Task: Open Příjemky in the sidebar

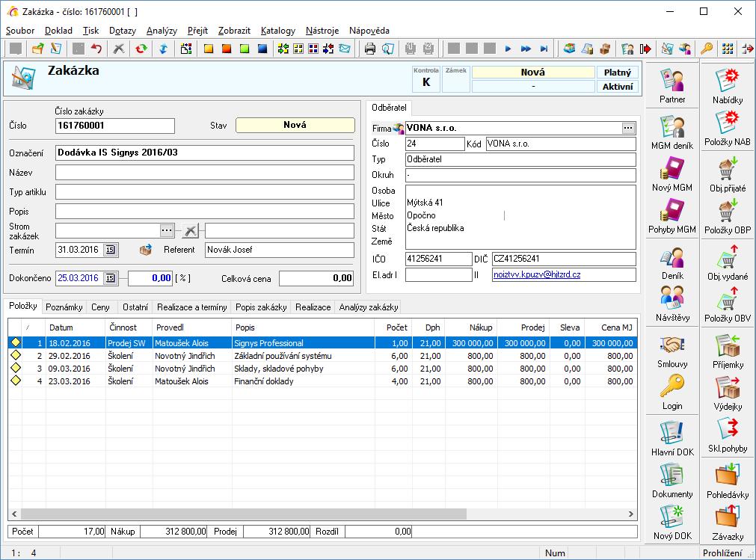Action: coord(728,351)
